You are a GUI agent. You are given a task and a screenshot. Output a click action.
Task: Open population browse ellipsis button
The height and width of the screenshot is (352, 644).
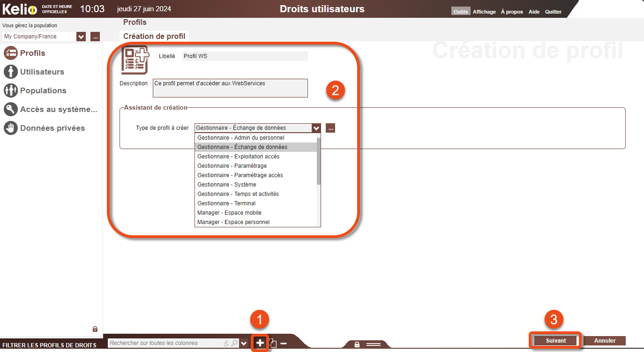(95, 37)
